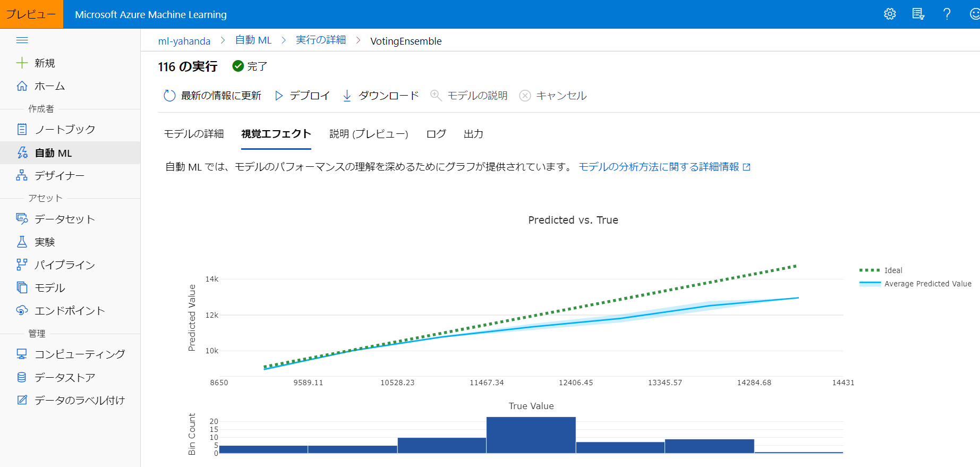
Task: Open the 説明 (プレビュー) tab
Action: [369, 134]
